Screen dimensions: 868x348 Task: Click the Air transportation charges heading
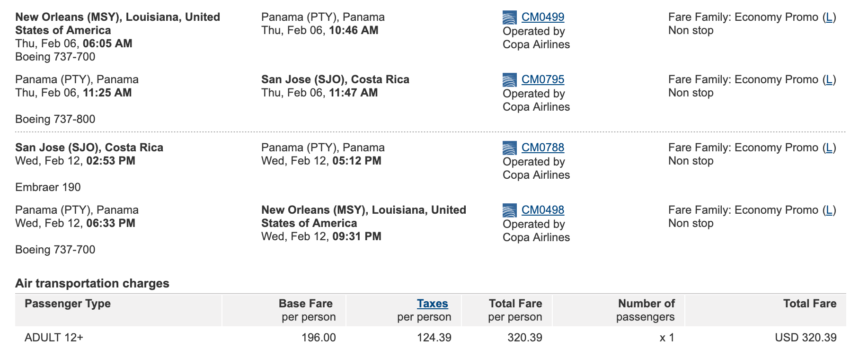pyautogui.click(x=92, y=283)
